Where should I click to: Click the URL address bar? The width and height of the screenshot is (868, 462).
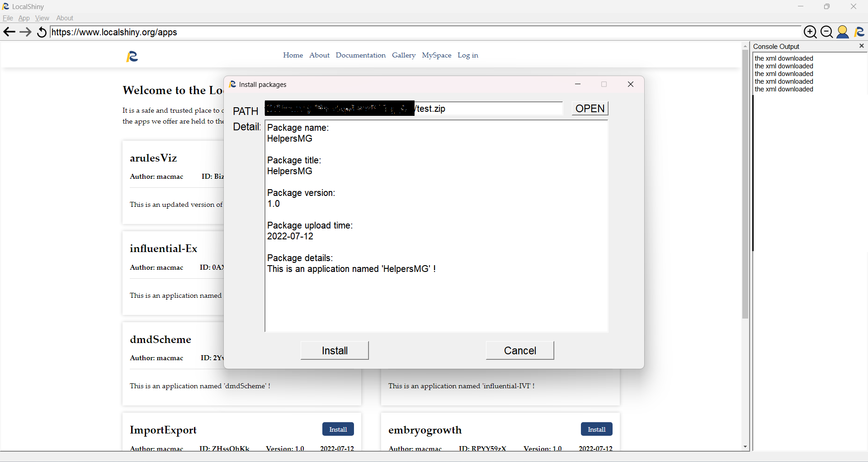tap(425, 32)
